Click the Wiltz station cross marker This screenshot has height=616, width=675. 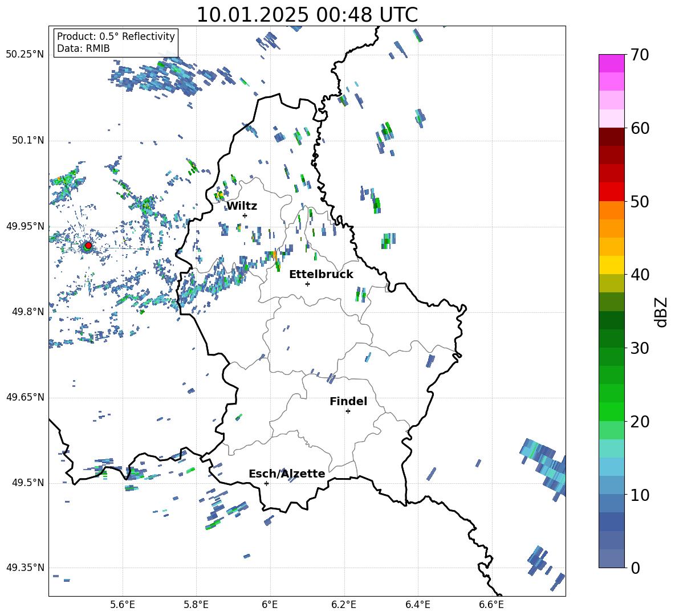pyautogui.click(x=245, y=215)
